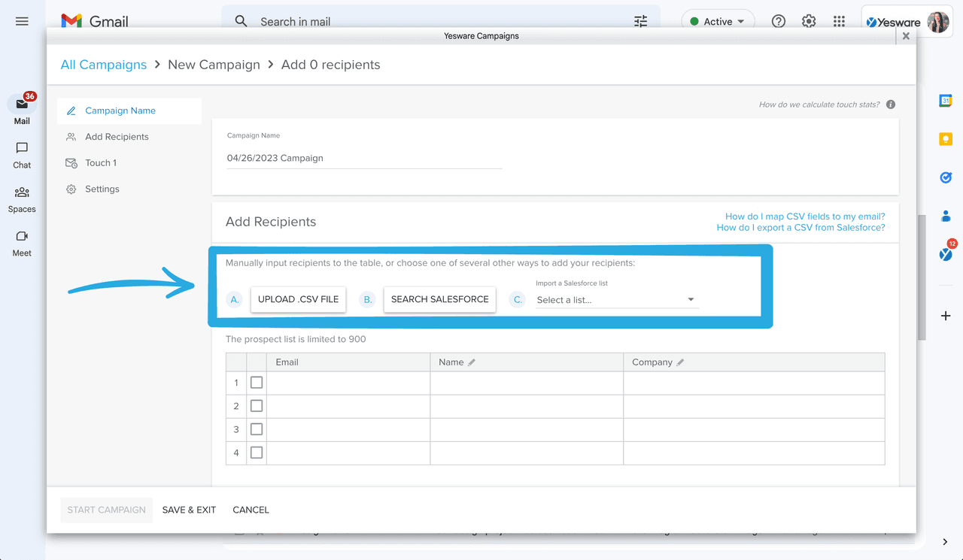Switch to the Add Recipients section
The height and width of the screenshot is (560, 963).
click(x=116, y=136)
